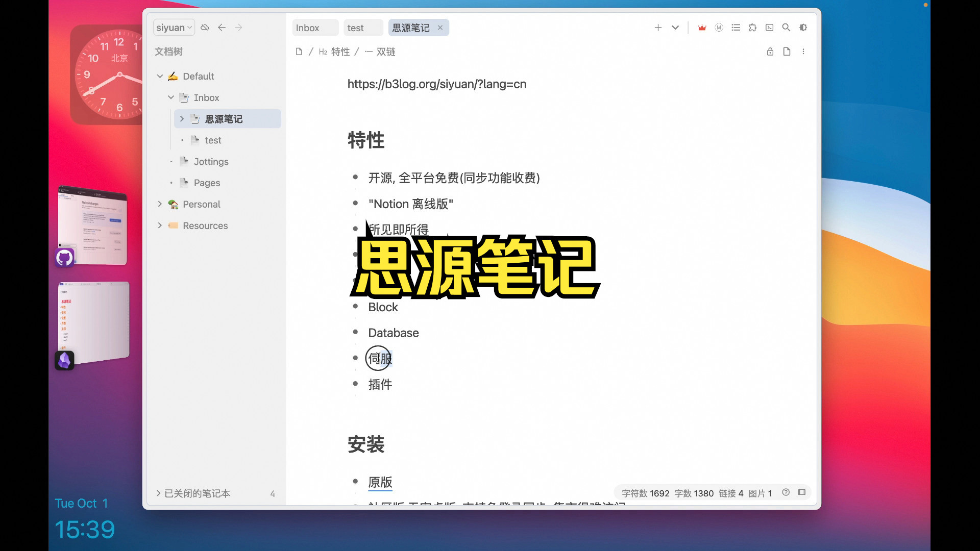This screenshot has height=551, width=980.
Task: Click the Beijing clock widget
Action: [106, 74]
